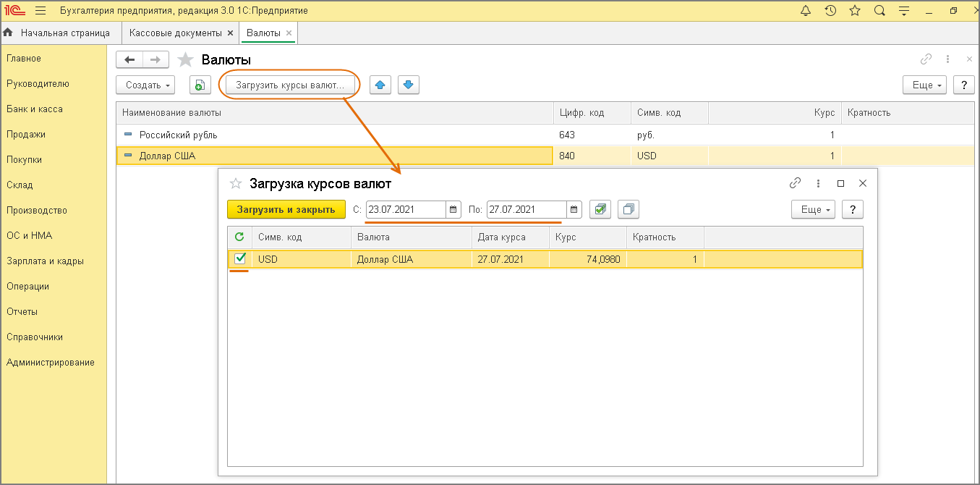Add Валюты to favorites with star icon
Screen dimensions: 980x485
[x=186, y=59]
